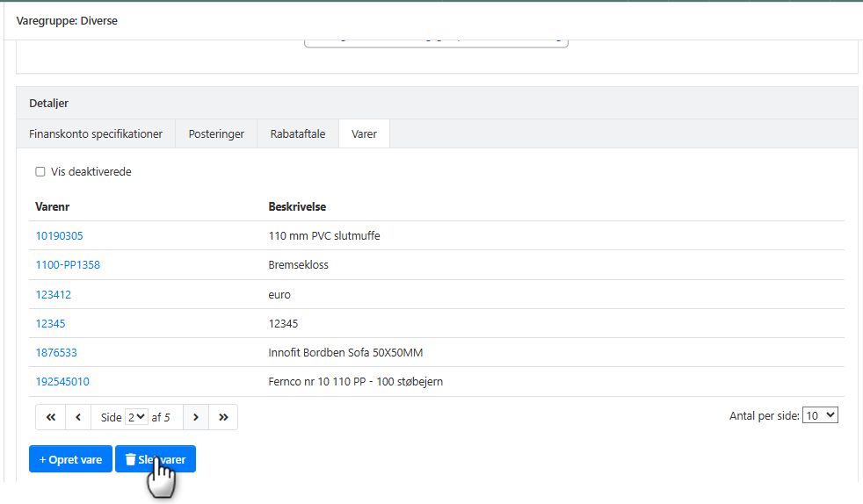The image size is (863, 504).
Task: Open item link 1100-PP1358
Action: coord(68,265)
